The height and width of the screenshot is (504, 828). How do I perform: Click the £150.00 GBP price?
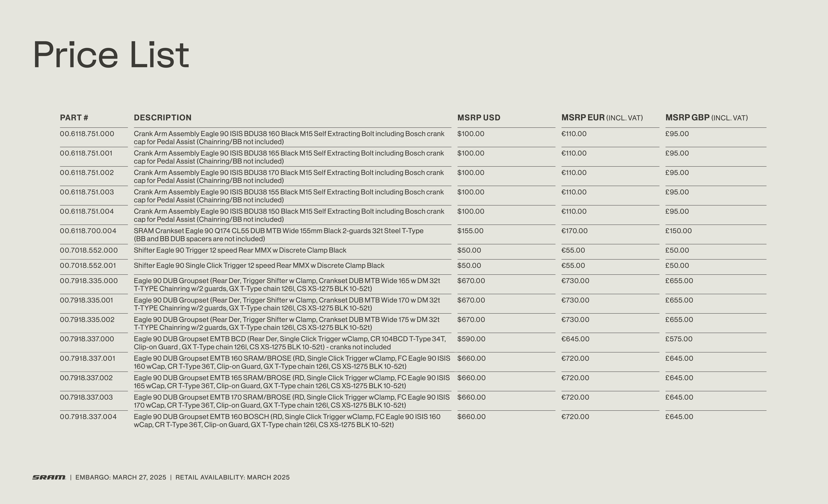(x=678, y=231)
